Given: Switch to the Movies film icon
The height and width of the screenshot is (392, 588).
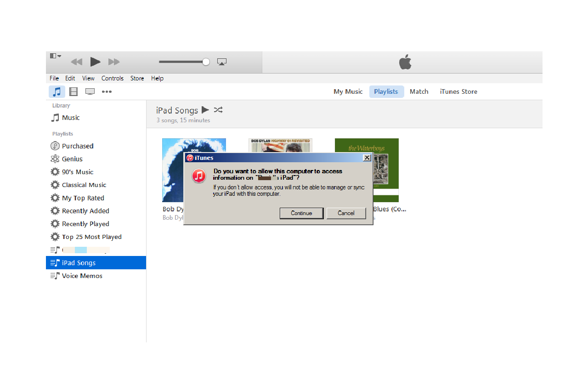Looking at the screenshot, I should 73,91.
